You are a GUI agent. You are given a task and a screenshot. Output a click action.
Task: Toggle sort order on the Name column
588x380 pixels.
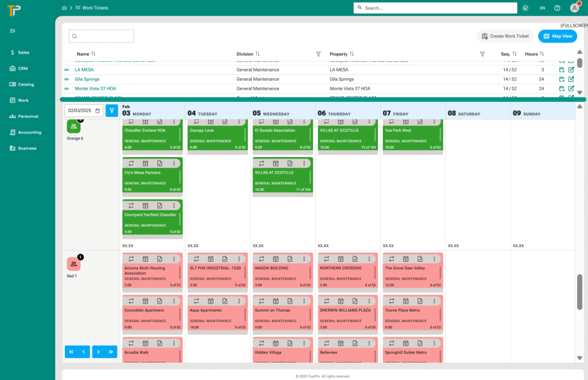(93, 54)
